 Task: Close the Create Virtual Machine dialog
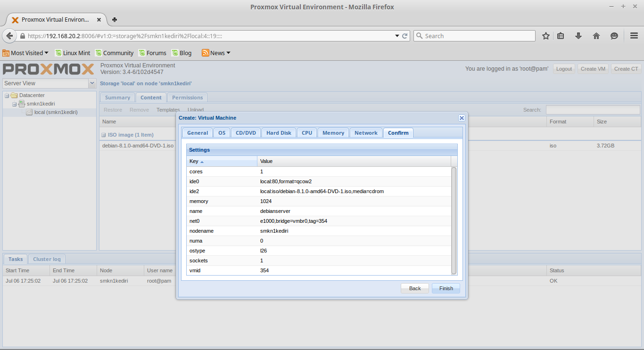coord(462,118)
